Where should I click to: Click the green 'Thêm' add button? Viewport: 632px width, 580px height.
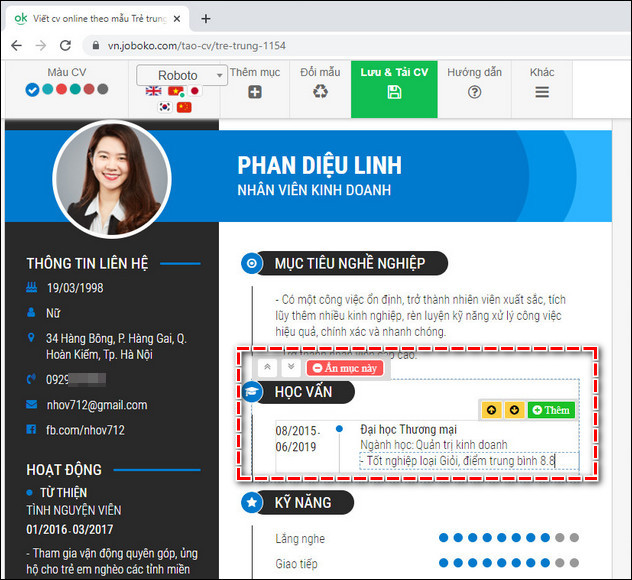pos(551,410)
